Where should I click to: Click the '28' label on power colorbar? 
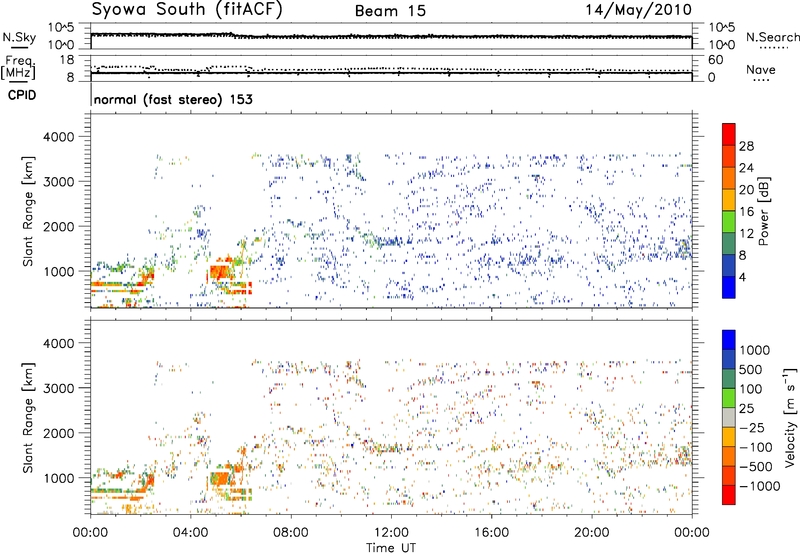click(x=746, y=146)
